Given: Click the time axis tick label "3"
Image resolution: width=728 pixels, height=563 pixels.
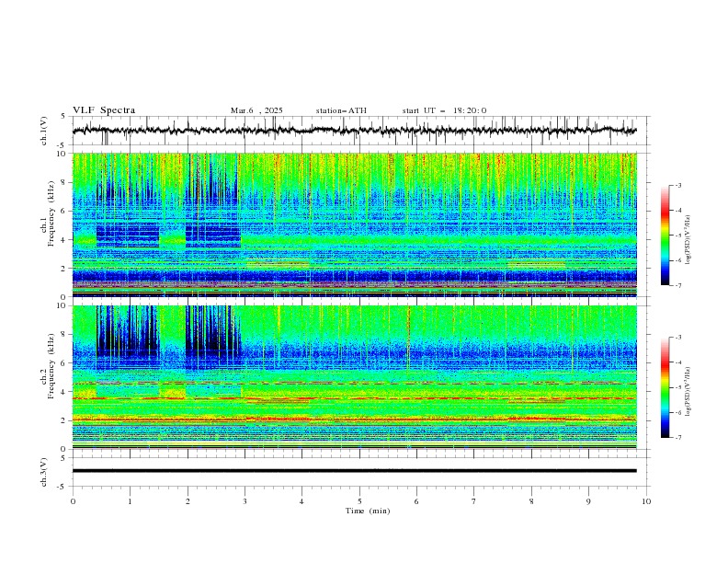Looking at the screenshot, I should pyautogui.click(x=245, y=501).
